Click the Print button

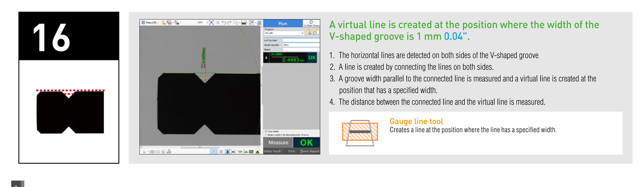[x=292, y=151]
